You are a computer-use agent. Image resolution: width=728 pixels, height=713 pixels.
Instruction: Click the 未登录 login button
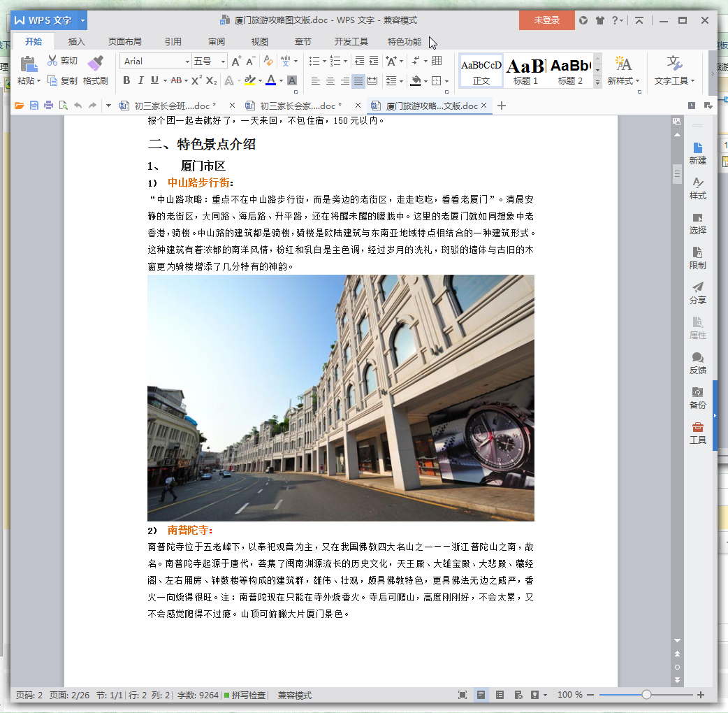[x=546, y=20]
